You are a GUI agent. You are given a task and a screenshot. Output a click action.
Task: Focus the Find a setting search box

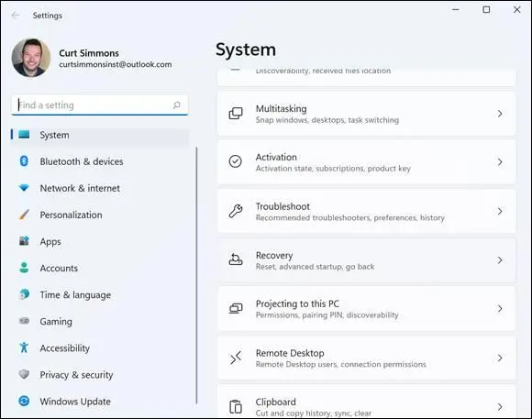(100, 105)
